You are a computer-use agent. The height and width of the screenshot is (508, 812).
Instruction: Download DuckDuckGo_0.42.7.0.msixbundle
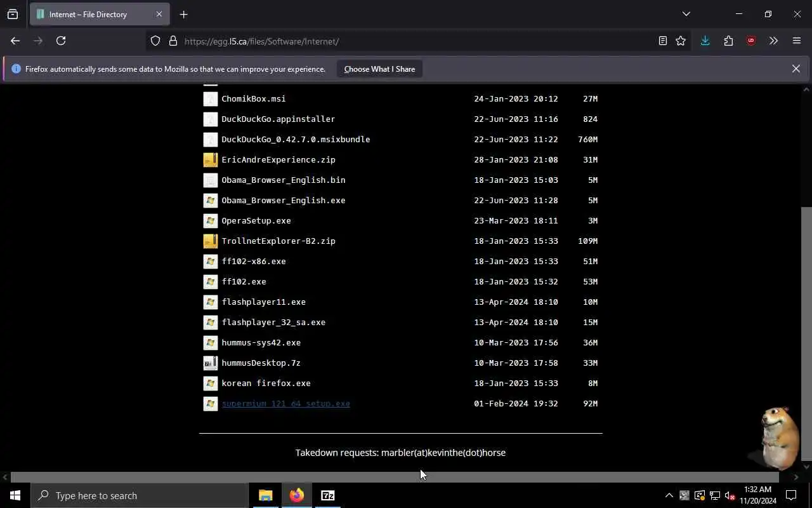coord(296,139)
